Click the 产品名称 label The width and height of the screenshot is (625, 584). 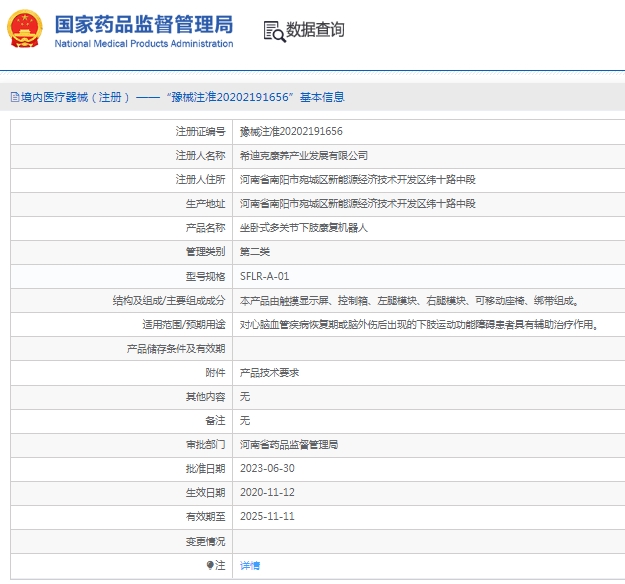tap(205, 228)
